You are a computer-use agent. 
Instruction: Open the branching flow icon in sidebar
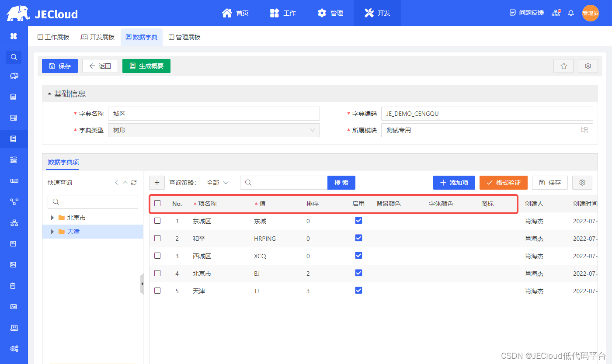coord(14,202)
